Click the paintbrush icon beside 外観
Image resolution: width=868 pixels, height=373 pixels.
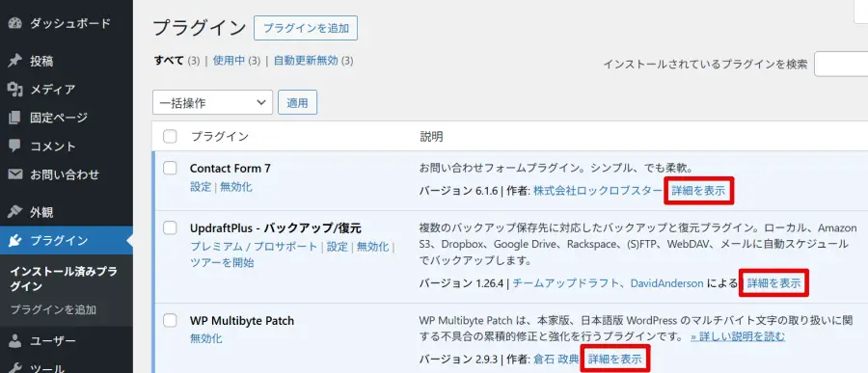14,212
